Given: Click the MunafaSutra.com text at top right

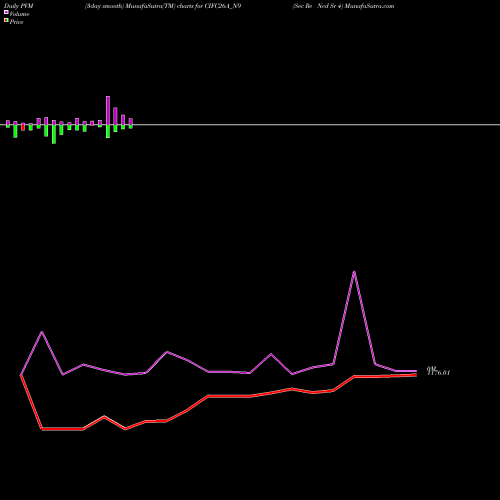Looking at the screenshot, I should [369, 6].
